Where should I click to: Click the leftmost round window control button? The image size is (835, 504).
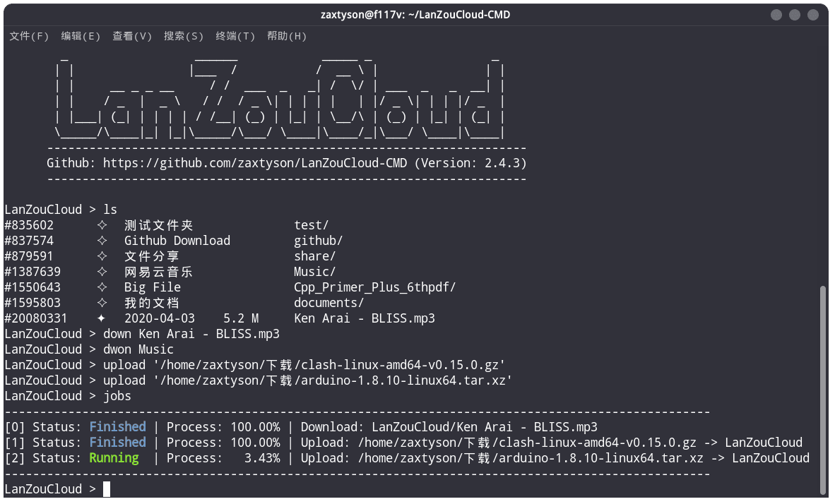click(776, 15)
